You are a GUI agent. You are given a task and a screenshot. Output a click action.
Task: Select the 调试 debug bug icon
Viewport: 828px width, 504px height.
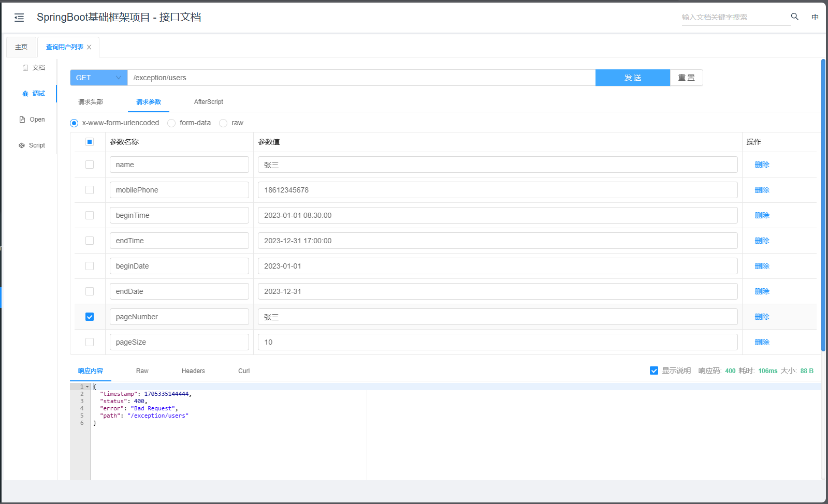pos(25,94)
